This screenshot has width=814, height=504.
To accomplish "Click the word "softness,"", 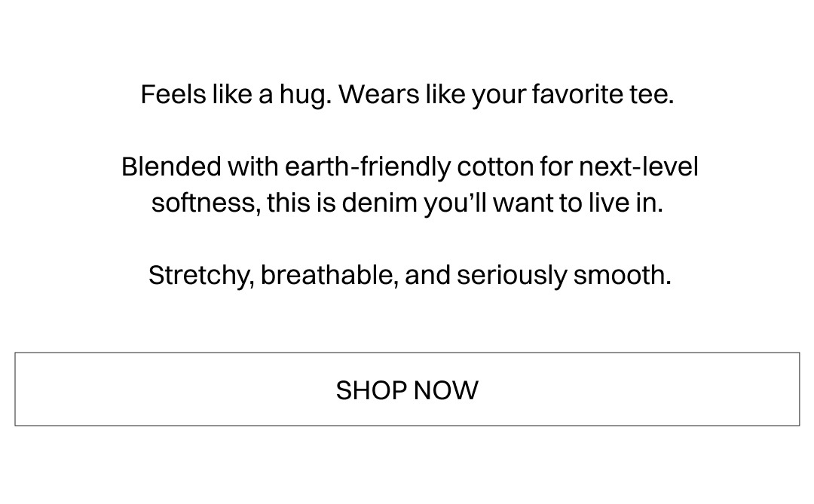I will (x=206, y=203).
